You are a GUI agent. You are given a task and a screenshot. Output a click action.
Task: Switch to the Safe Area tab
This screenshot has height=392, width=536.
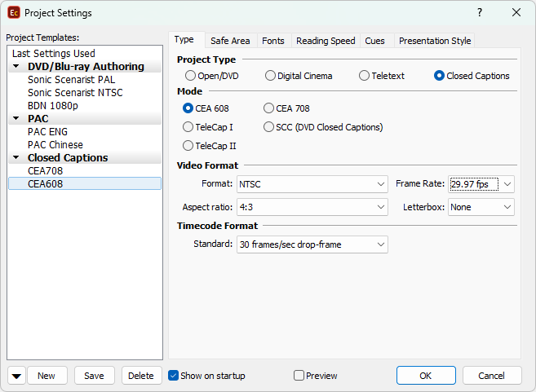coord(230,41)
